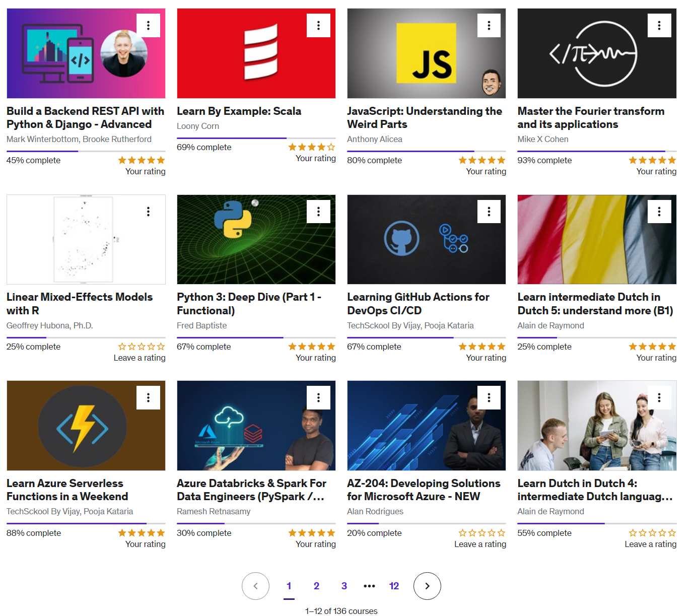Click title AZ-204: Developing Solutions for Microsoft Azure
Screen dimensions: 694x616
424,490
